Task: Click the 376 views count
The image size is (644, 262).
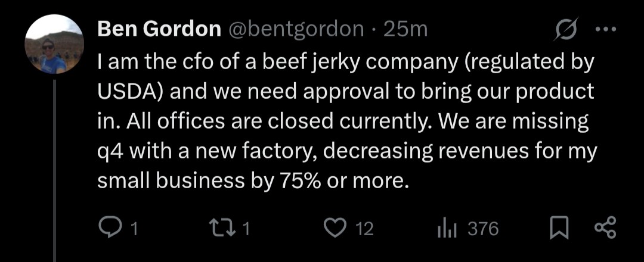Action: coord(483,229)
